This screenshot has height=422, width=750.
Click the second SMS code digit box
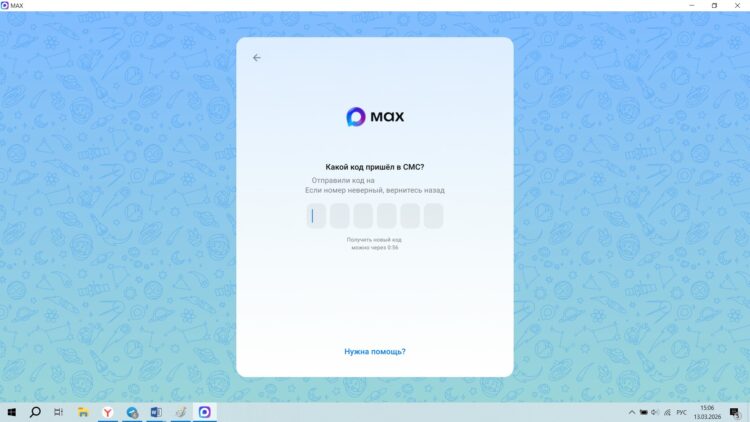(x=340, y=216)
